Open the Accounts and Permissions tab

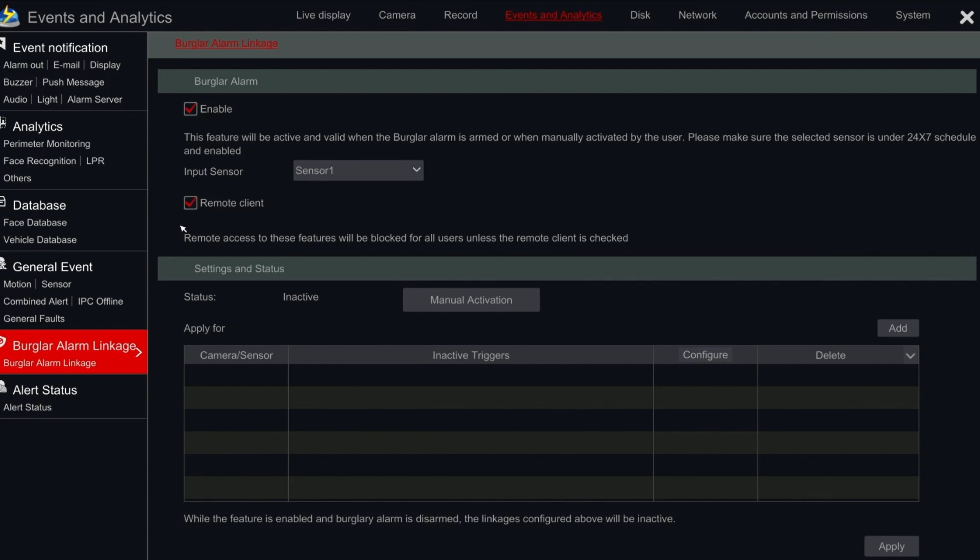coord(805,15)
